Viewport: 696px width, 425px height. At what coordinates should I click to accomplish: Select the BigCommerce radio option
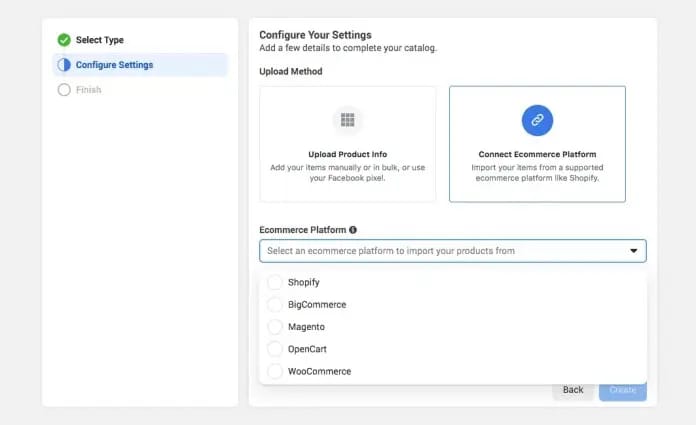(x=275, y=305)
